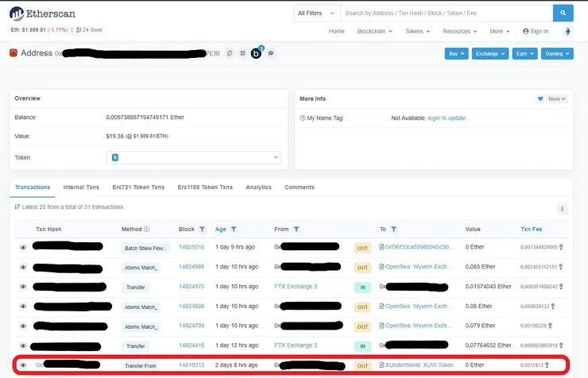Open the Ethereum network icon menu
Image resolution: width=588 pixels, height=378 pixels.
coord(568,32)
